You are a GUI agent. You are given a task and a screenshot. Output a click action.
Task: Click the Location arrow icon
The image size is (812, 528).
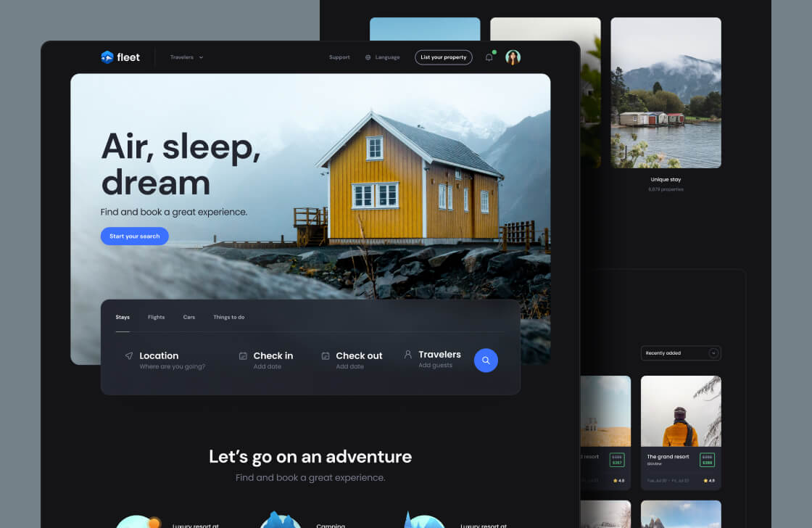[x=129, y=356]
